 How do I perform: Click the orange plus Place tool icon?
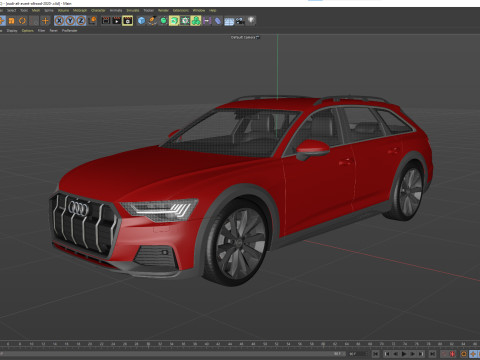tap(45, 21)
